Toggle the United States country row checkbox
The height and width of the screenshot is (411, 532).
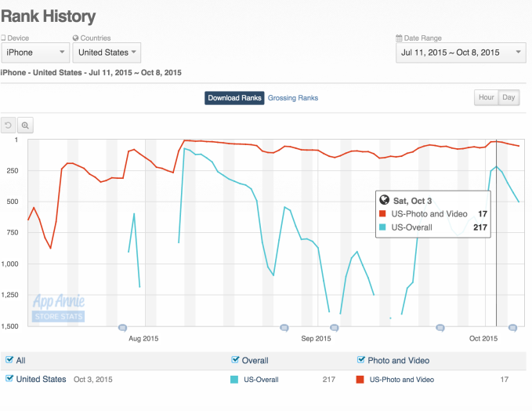(x=9, y=379)
